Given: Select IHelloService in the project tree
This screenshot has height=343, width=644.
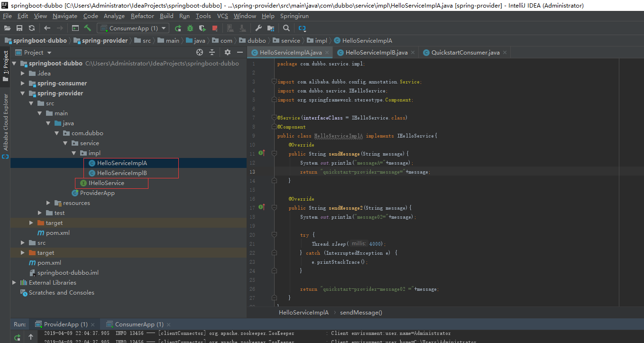Looking at the screenshot, I should coord(106,183).
